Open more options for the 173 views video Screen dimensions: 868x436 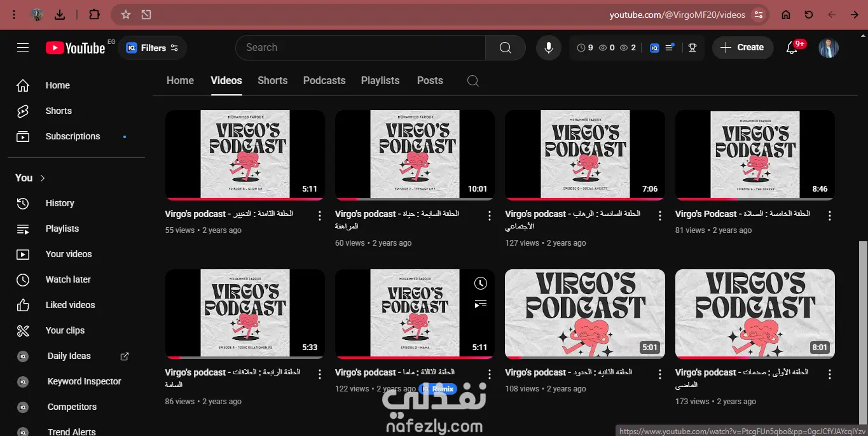(830, 374)
